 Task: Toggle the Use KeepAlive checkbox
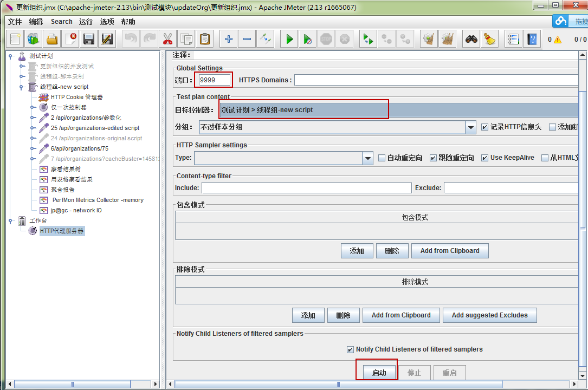click(x=484, y=158)
